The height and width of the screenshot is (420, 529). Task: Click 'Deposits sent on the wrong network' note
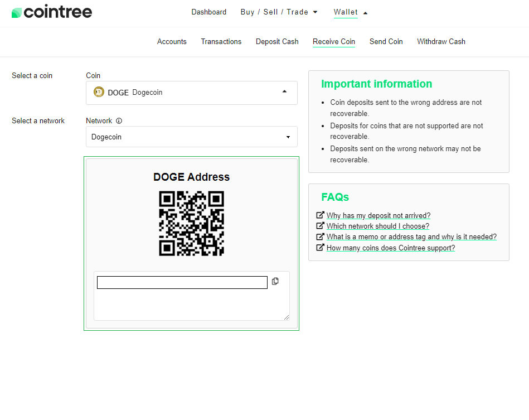click(x=405, y=155)
